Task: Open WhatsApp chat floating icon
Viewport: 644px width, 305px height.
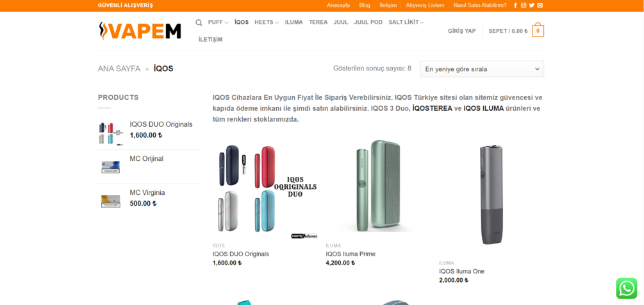Action: [x=626, y=288]
